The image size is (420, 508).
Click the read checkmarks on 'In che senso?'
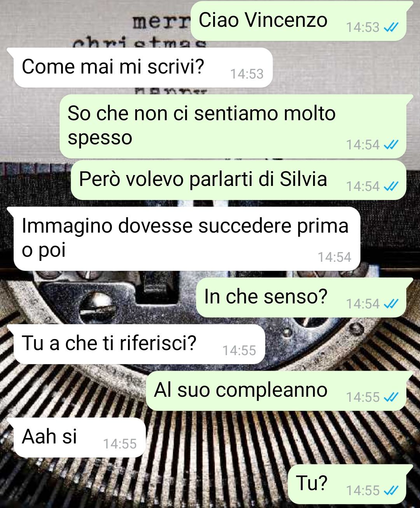coord(391,304)
